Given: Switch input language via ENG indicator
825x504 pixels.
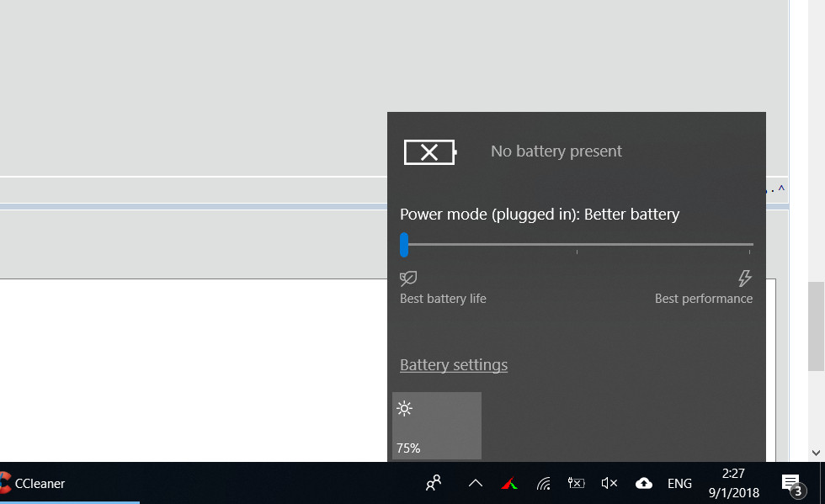Looking at the screenshot, I should pos(680,484).
